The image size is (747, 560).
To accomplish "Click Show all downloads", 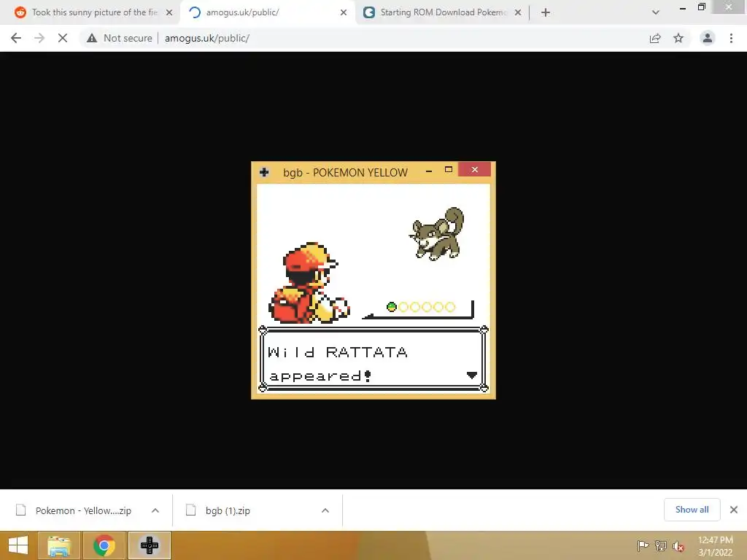I will click(692, 510).
